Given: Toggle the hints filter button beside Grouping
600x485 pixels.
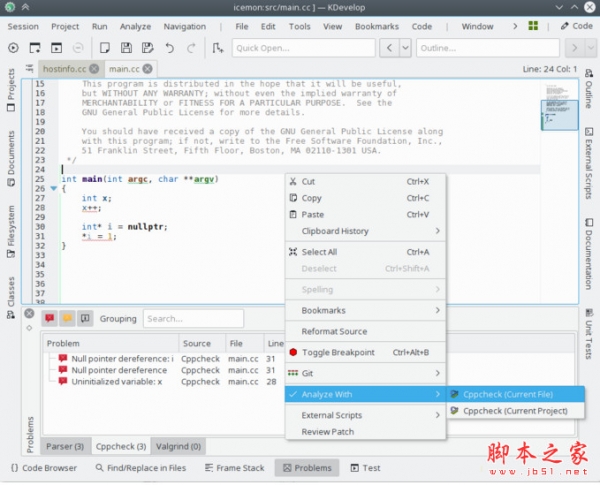Looking at the screenshot, I should click(86, 319).
